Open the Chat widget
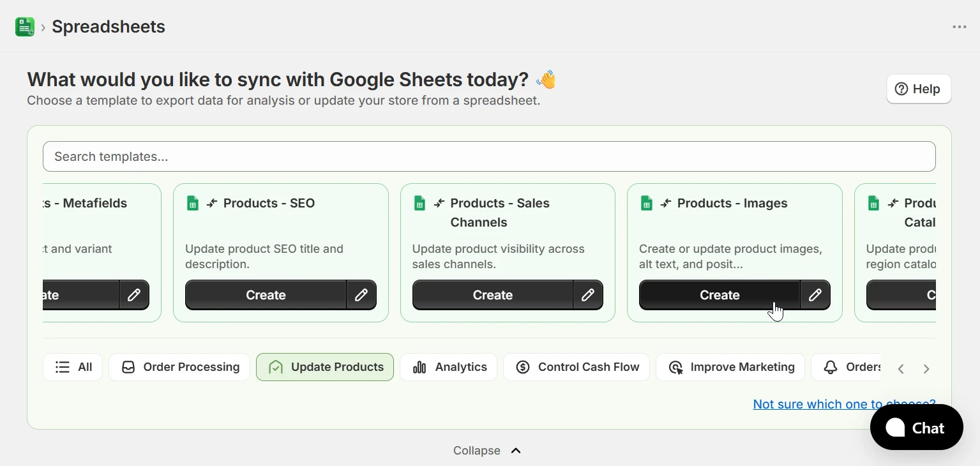This screenshot has width=980, height=466. 916,427
